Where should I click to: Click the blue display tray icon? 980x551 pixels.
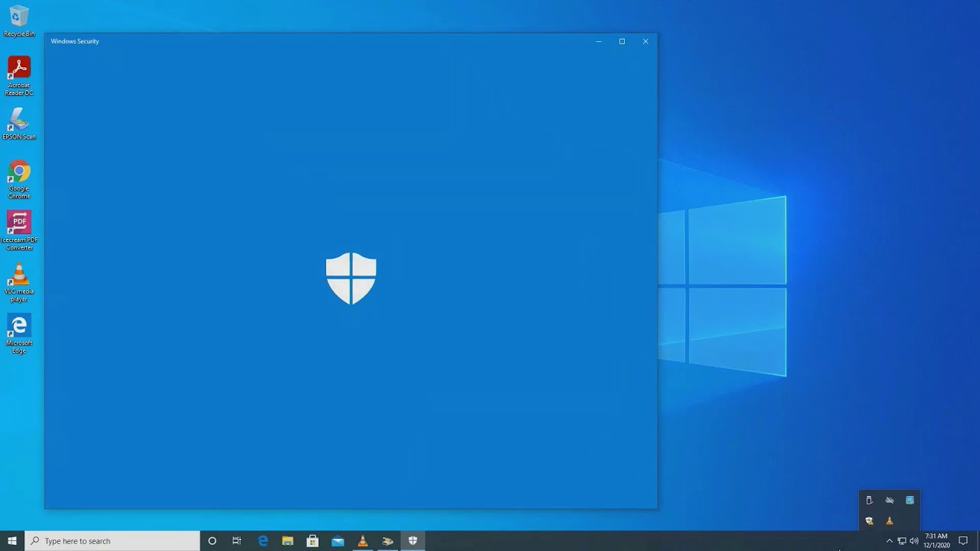tap(910, 500)
